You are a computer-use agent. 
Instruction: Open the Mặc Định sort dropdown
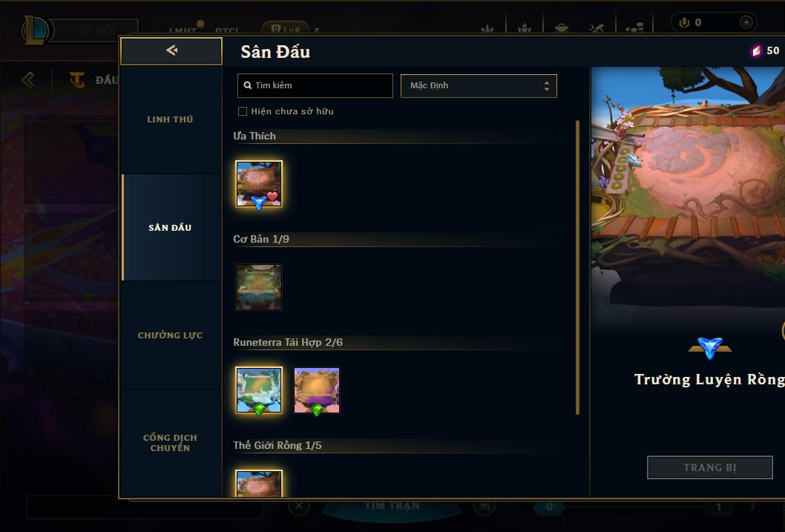[479, 85]
